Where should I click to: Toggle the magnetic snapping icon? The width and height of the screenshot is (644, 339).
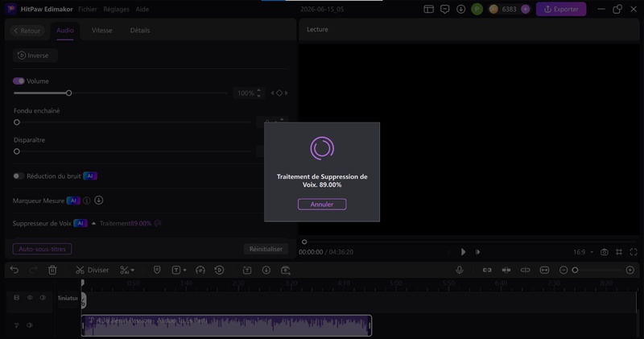click(506, 270)
